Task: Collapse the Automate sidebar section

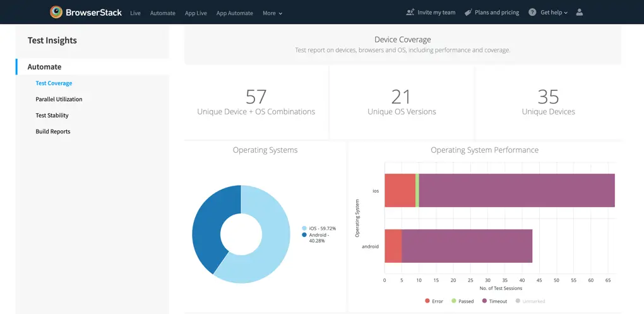Action: click(x=44, y=67)
